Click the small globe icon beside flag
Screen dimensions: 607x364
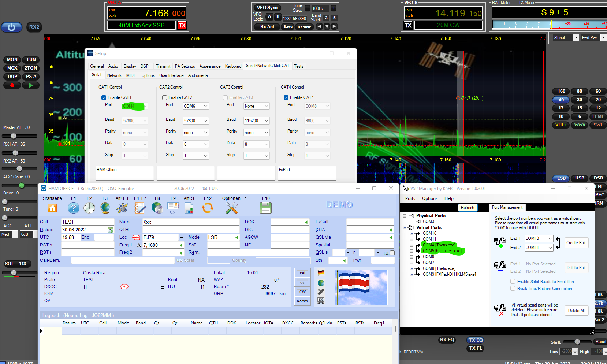click(321, 283)
